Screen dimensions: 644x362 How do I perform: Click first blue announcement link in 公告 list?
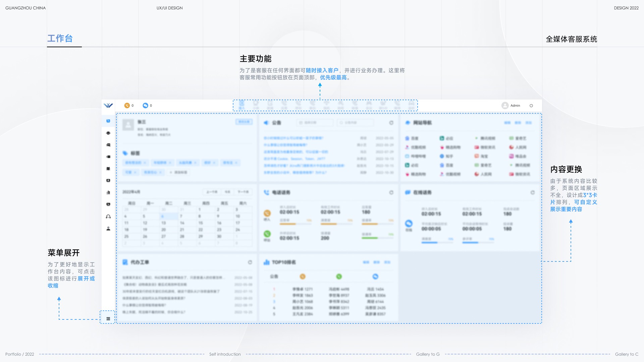[x=293, y=138]
